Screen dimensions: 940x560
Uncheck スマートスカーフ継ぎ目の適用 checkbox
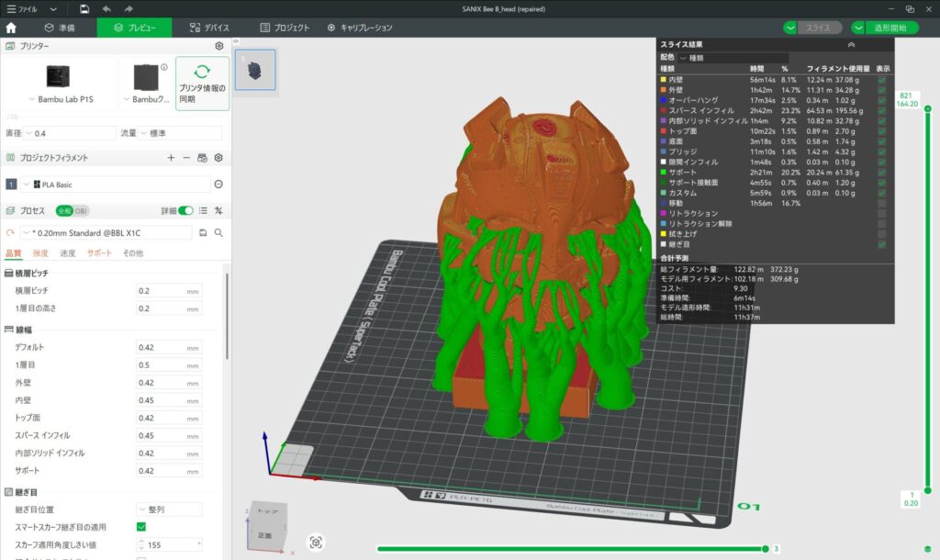(x=141, y=526)
